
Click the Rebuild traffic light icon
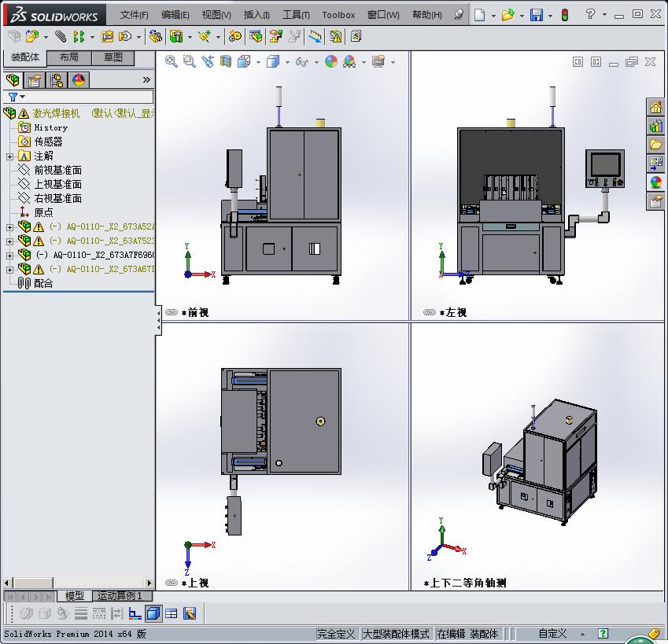point(565,15)
